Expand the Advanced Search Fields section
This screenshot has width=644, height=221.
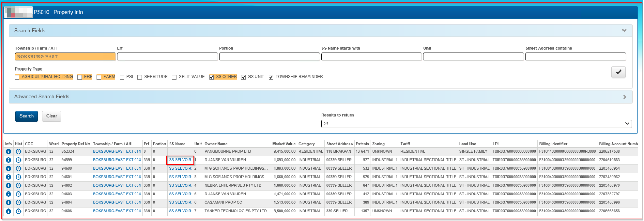pyautogui.click(x=625, y=97)
